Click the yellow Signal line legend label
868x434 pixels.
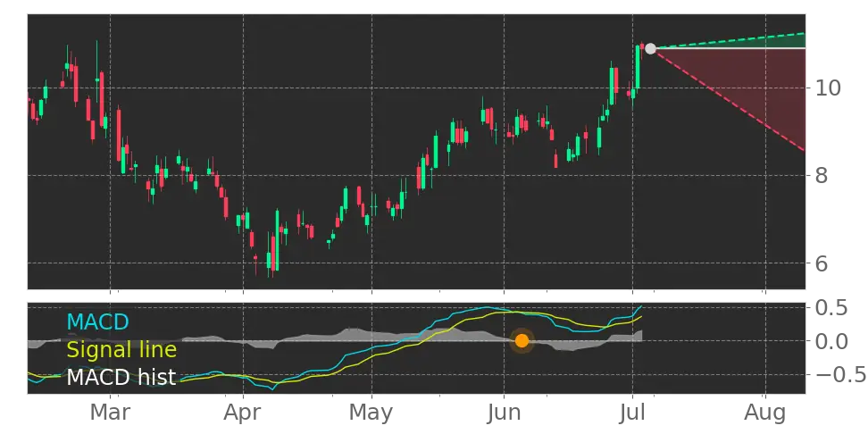tap(121, 349)
